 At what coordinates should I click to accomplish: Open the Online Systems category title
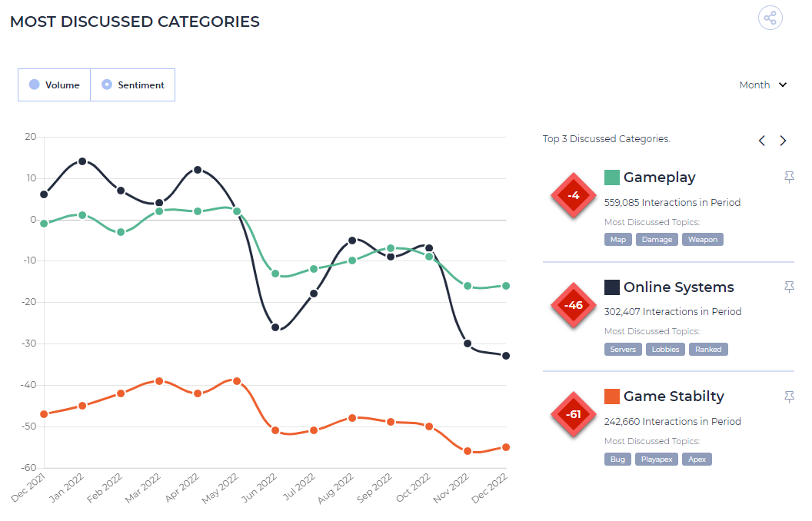click(x=678, y=287)
